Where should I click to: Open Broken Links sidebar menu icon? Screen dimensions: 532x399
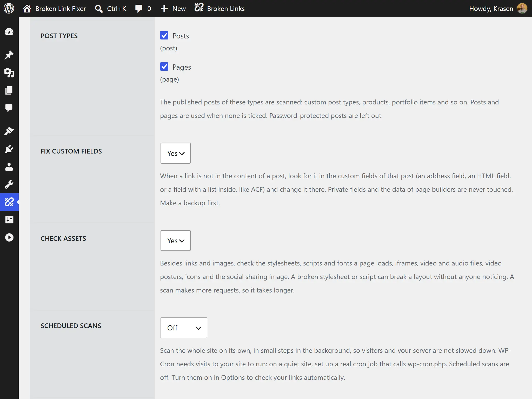pos(9,202)
